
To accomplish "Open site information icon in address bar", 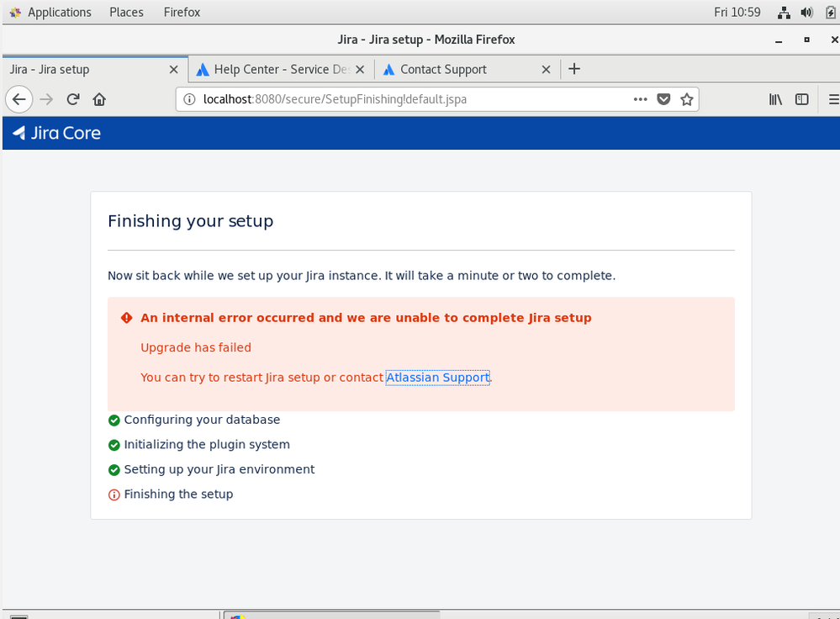I will click(189, 99).
